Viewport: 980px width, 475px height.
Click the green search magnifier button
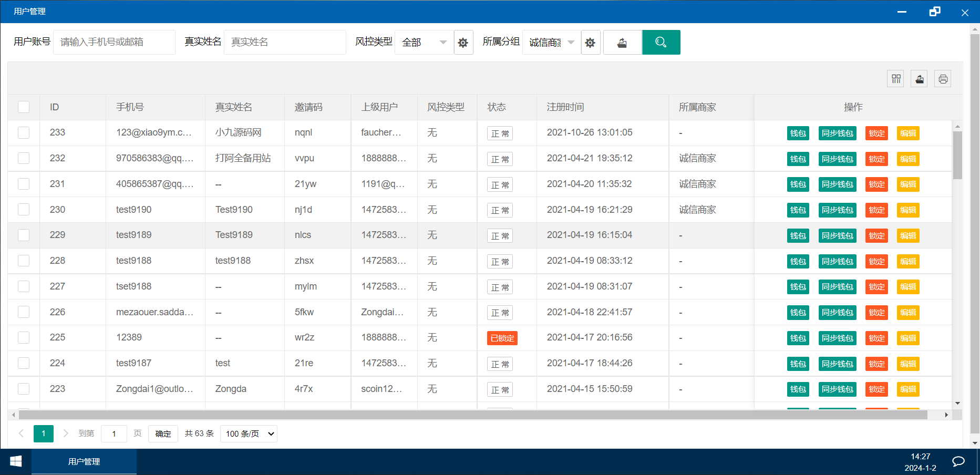[661, 43]
